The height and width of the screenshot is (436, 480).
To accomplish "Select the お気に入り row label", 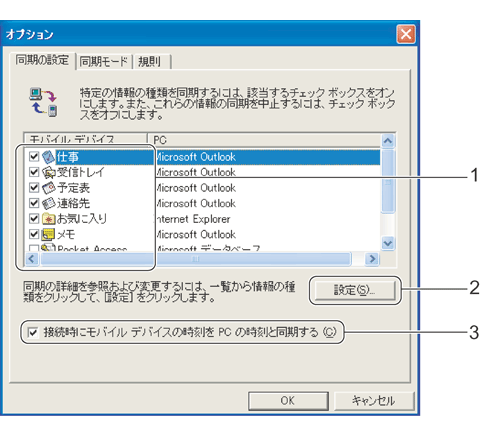I will (x=82, y=219).
